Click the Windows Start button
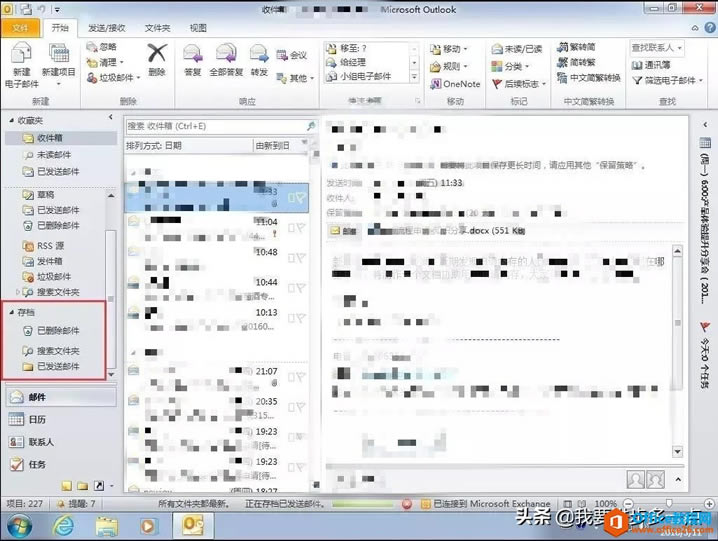The image size is (718, 541). [19, 526]
